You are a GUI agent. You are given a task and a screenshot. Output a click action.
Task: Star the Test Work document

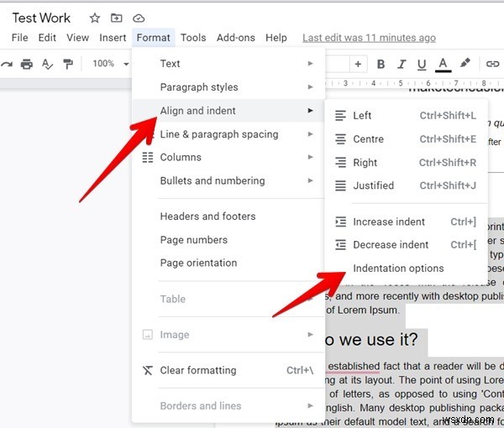[x=94, y=18]
